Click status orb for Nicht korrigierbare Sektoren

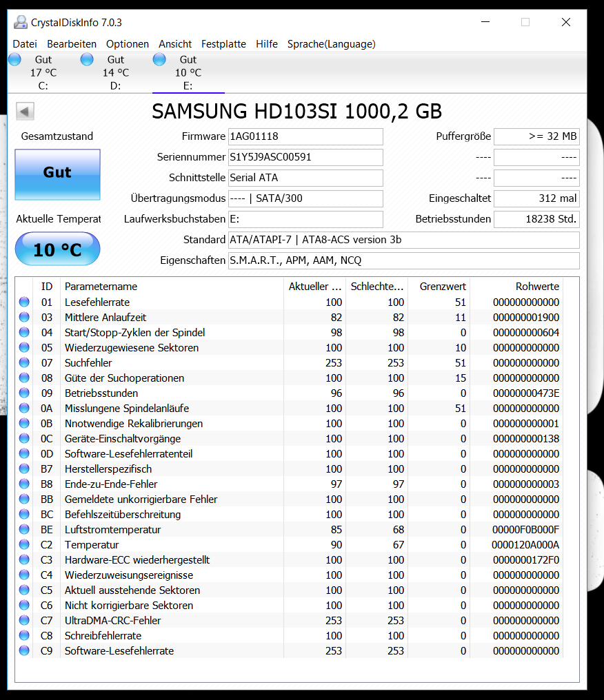pyautogui.click(x=24, y=606)
